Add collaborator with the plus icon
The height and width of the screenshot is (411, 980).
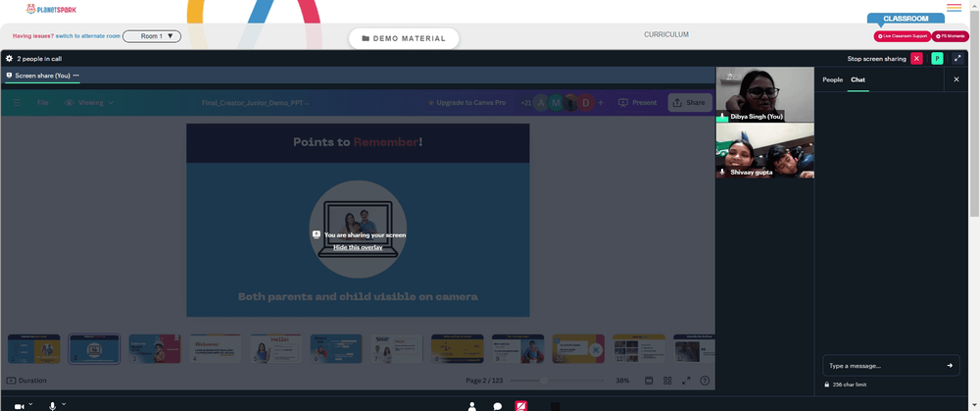[601, 103]
